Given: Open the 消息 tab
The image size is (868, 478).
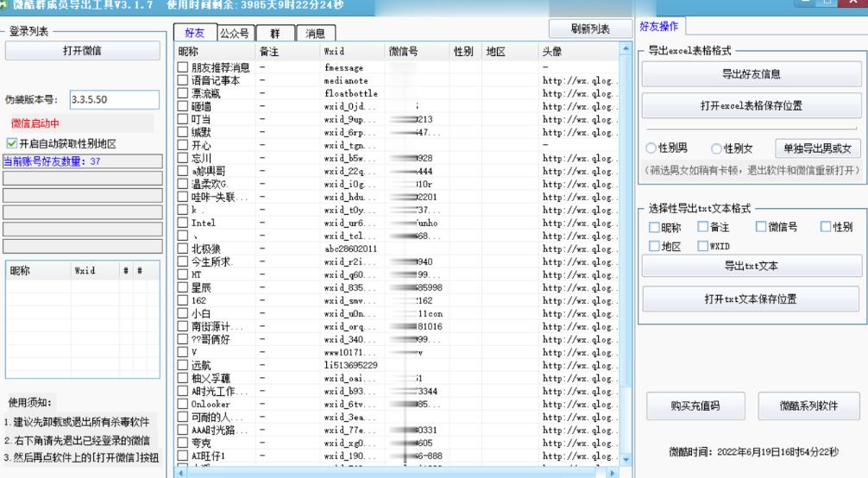Looking at the screenshot, I should [315, 34].
